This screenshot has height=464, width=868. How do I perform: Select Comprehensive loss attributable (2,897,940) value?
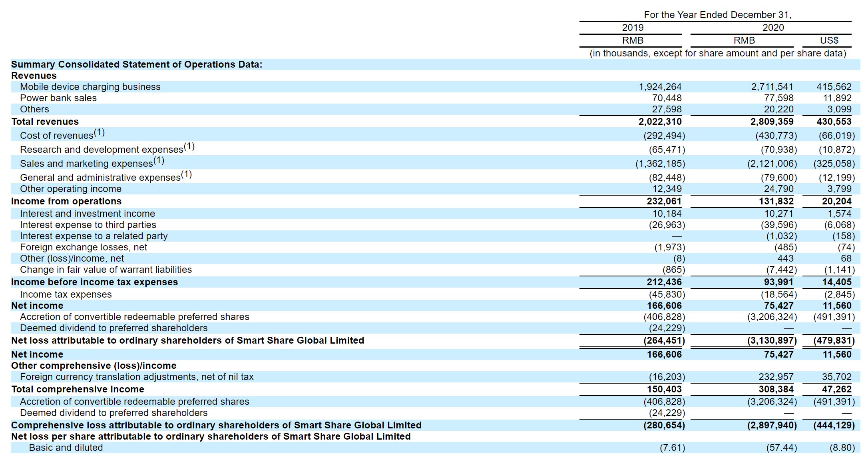point(772,425)
